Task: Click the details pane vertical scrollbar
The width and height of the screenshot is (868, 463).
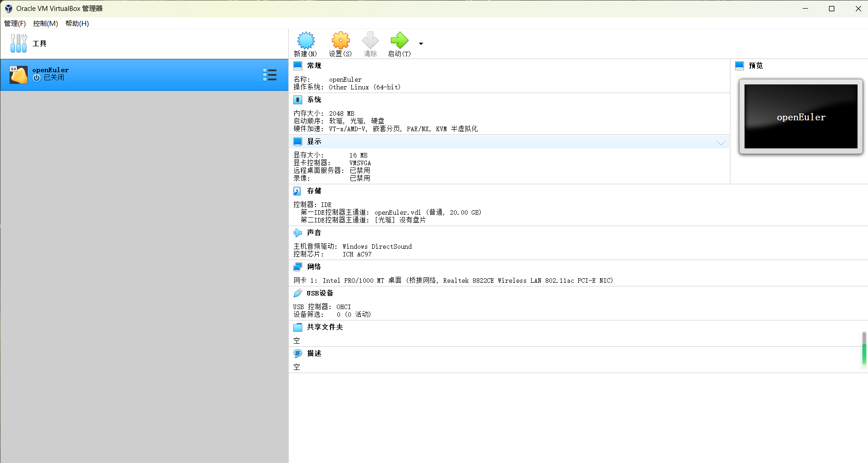Action: click(864, 348)
